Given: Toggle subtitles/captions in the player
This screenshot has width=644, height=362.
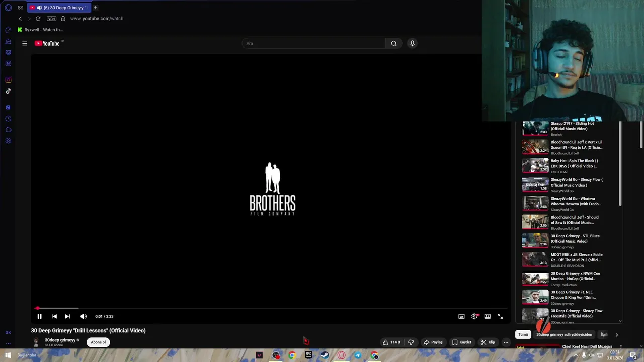Looking at the screenshot, I should (x=461, y=316).
